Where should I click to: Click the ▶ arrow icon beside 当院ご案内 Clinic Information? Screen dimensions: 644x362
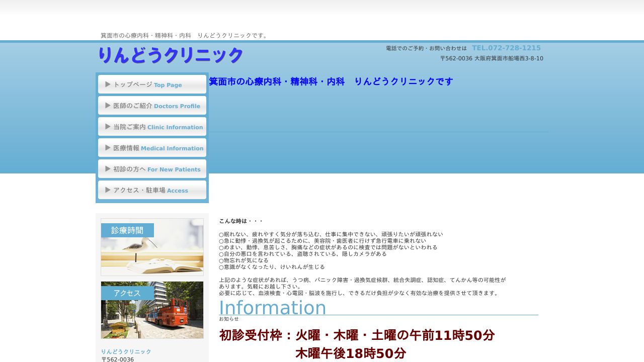tap(107, 126)
